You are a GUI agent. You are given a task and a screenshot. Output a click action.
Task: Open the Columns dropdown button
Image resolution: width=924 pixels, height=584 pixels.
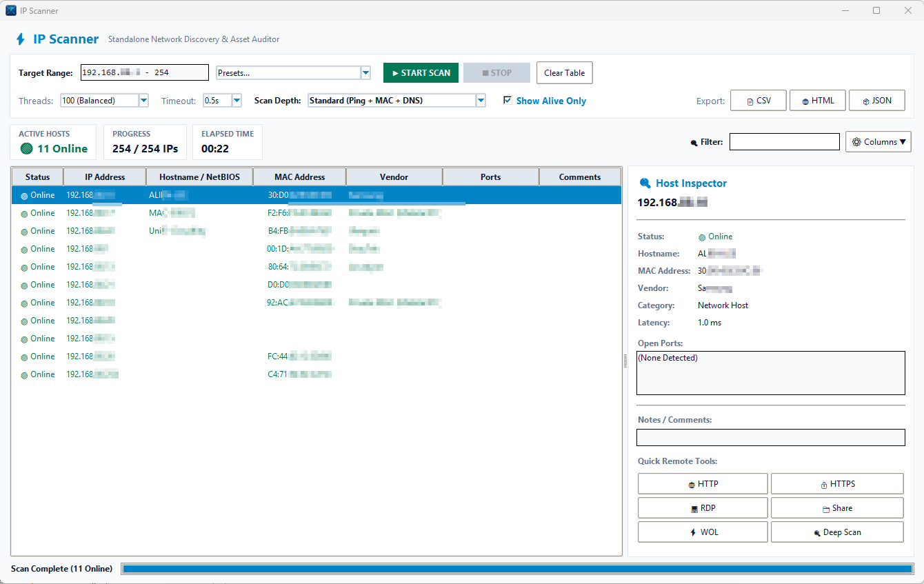878,142
